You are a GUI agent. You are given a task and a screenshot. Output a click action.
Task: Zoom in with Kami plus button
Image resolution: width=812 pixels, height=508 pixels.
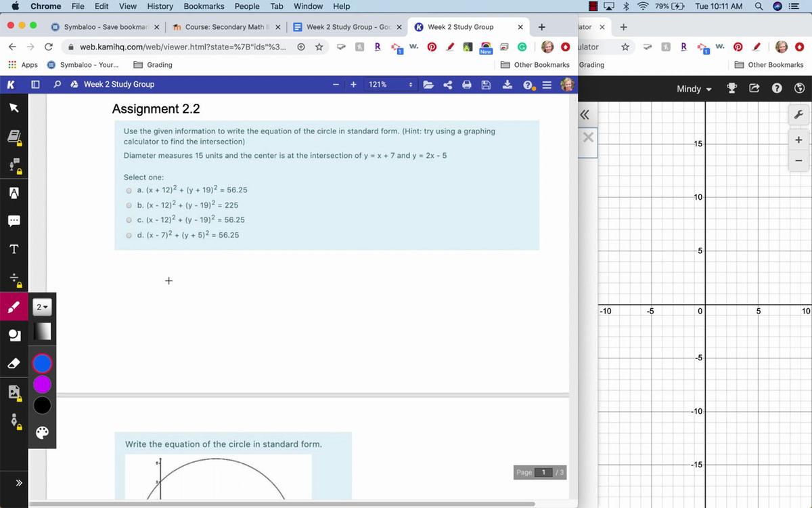pos(353,85)
